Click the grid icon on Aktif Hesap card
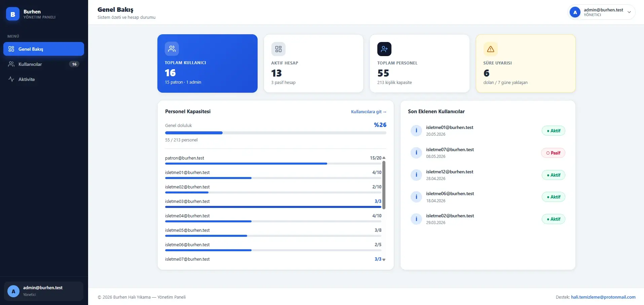 (278, 49)
